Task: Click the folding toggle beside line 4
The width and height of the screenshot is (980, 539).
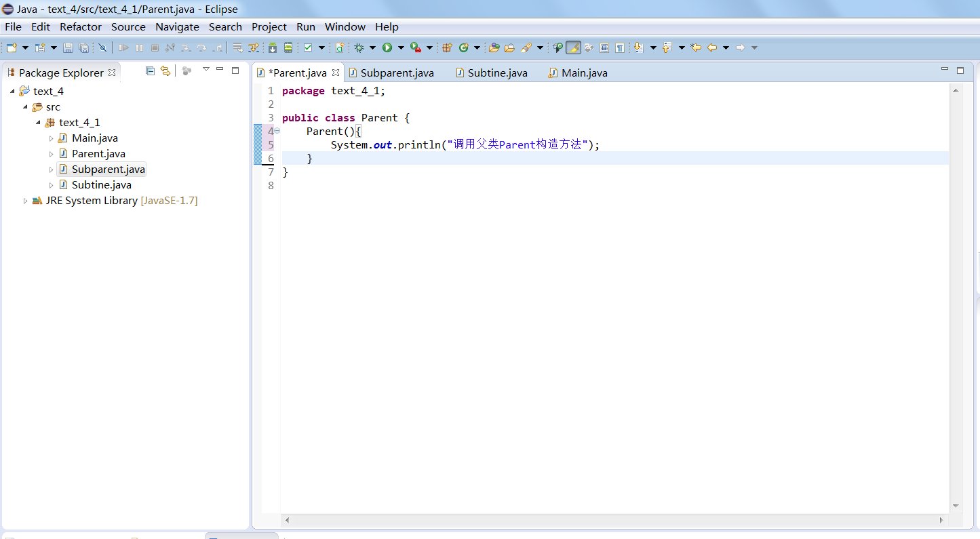Action: click(x=277, y=131)
